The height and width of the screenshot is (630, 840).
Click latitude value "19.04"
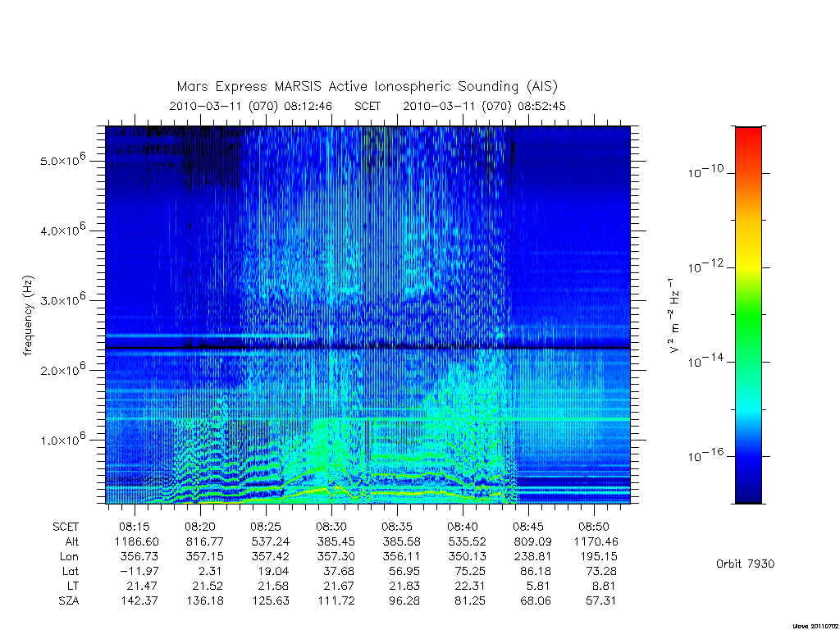[272, 571]
